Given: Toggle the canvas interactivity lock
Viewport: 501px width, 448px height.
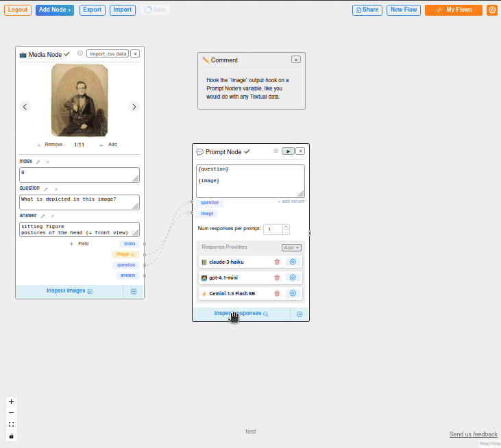Looking at the screenshot, I should point(11,436).
